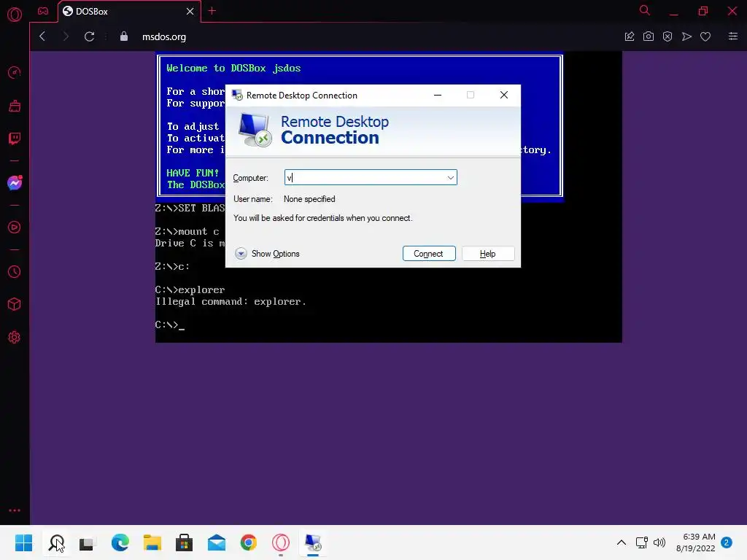
Task: Click the Connect button
Action: (x=429, y=253)
